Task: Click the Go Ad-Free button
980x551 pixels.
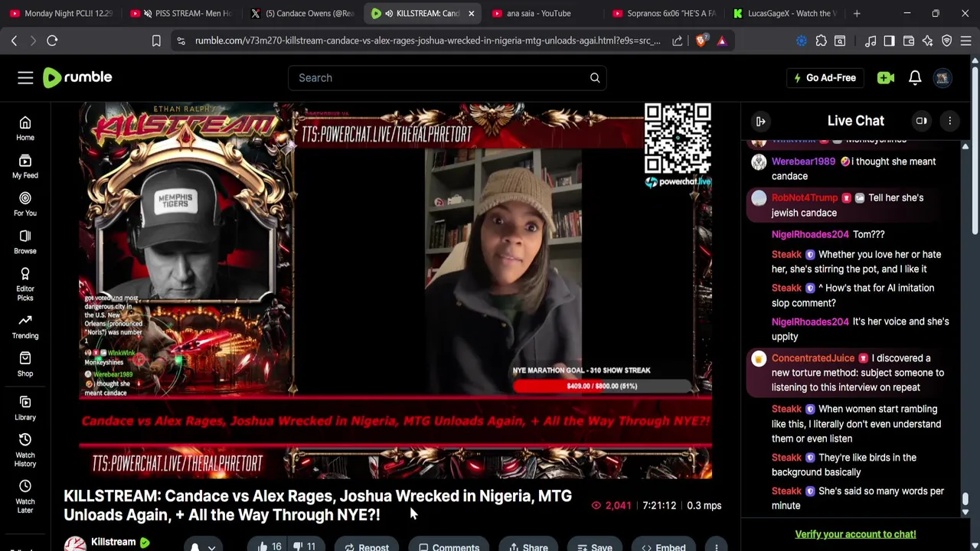Action: point(825,77)
